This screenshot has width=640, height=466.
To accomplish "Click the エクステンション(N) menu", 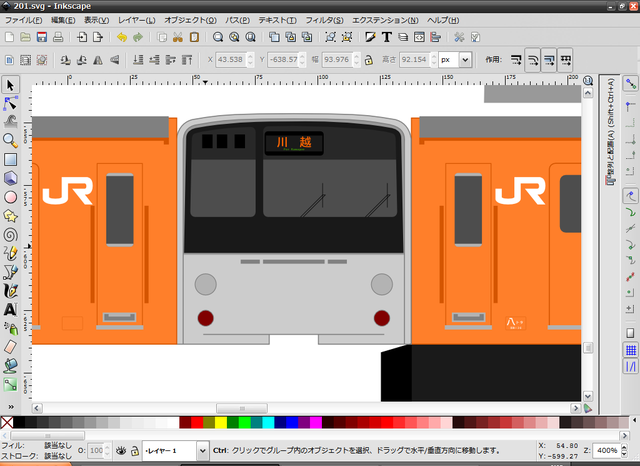I will coord(384,20).
